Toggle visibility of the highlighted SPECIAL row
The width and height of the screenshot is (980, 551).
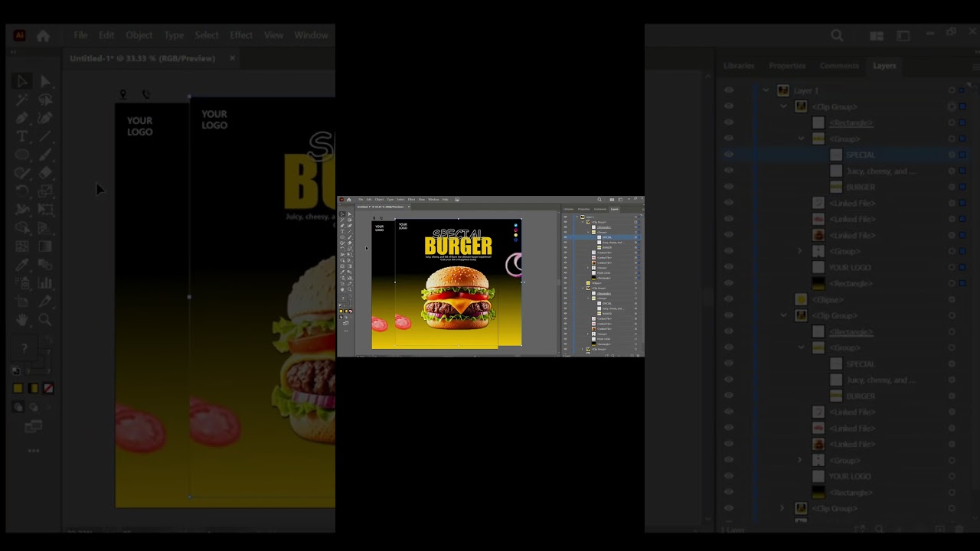(729, 155)
